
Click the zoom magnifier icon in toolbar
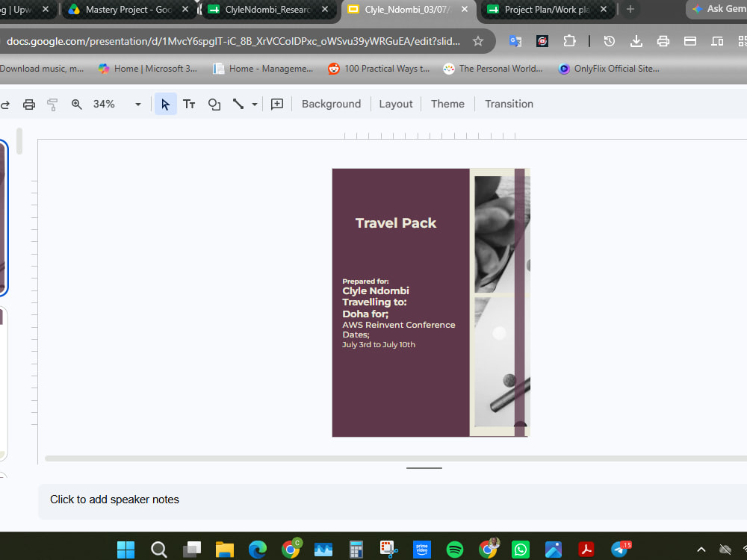(x=77, y=105)
